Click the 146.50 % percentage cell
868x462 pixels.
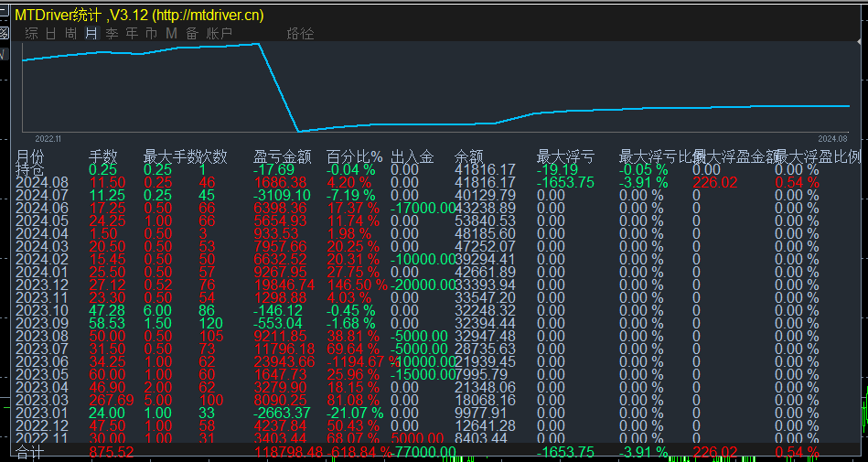point(357,285)
